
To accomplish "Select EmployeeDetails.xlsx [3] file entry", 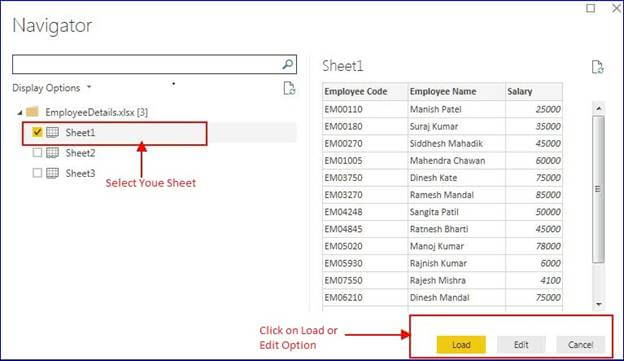I will [96, 112].
